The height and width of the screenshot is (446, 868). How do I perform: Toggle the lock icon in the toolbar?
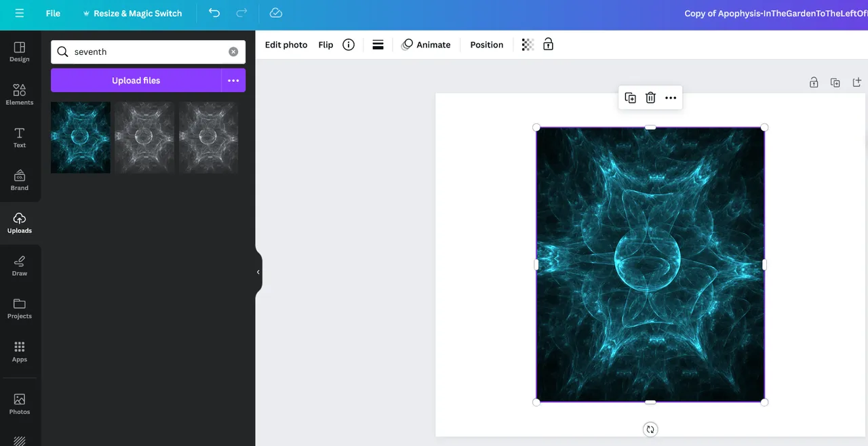(548, 45)
